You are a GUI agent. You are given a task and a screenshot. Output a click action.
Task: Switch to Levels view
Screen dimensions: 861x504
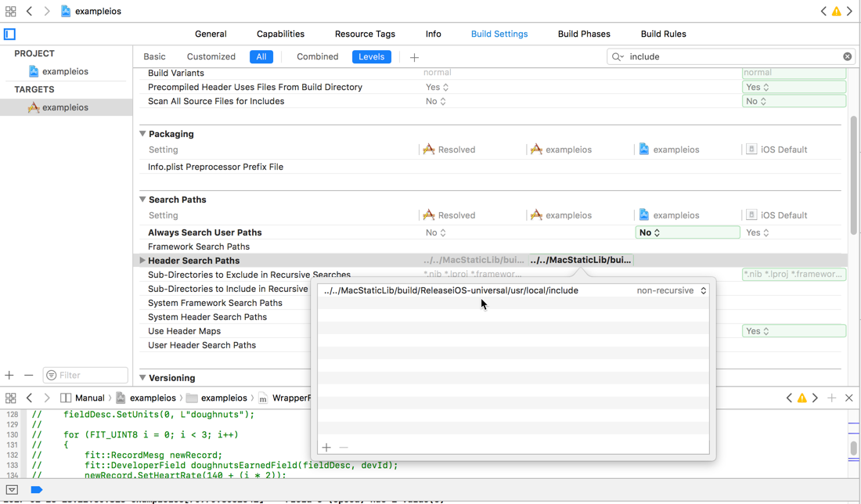tap(371, 56)
